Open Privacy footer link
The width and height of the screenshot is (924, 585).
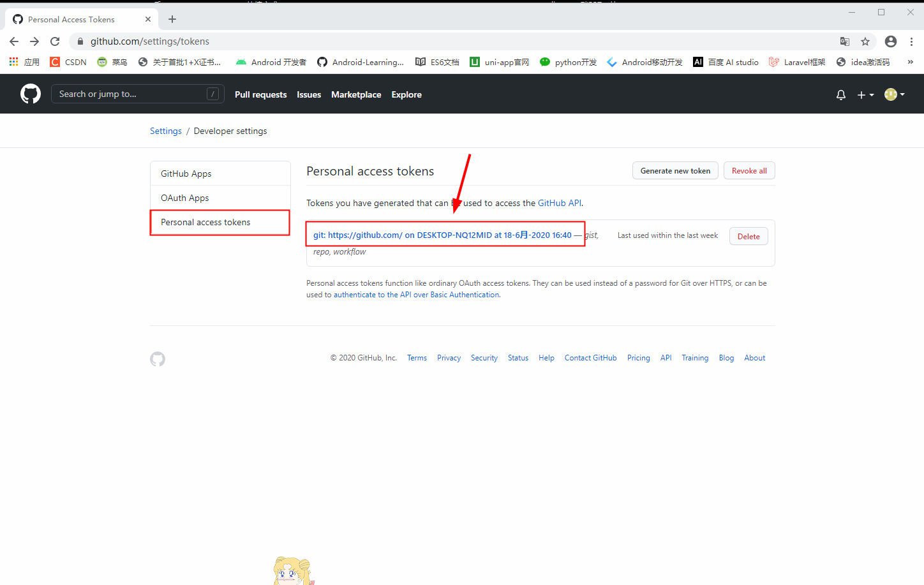449,358
